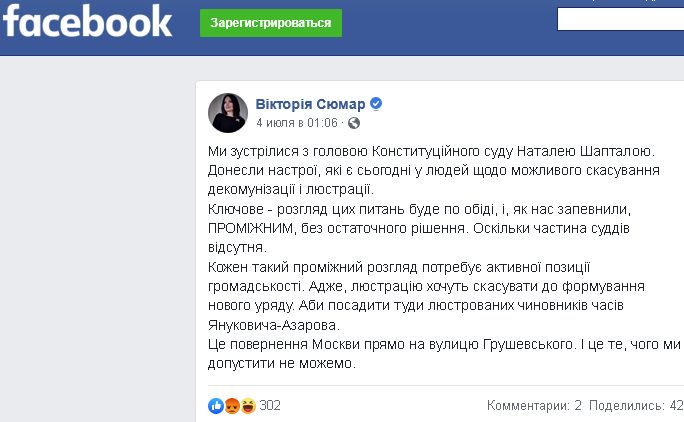Click the post privacy globe icon
This screenshot has width=684, height=422.
coord(350,124)
